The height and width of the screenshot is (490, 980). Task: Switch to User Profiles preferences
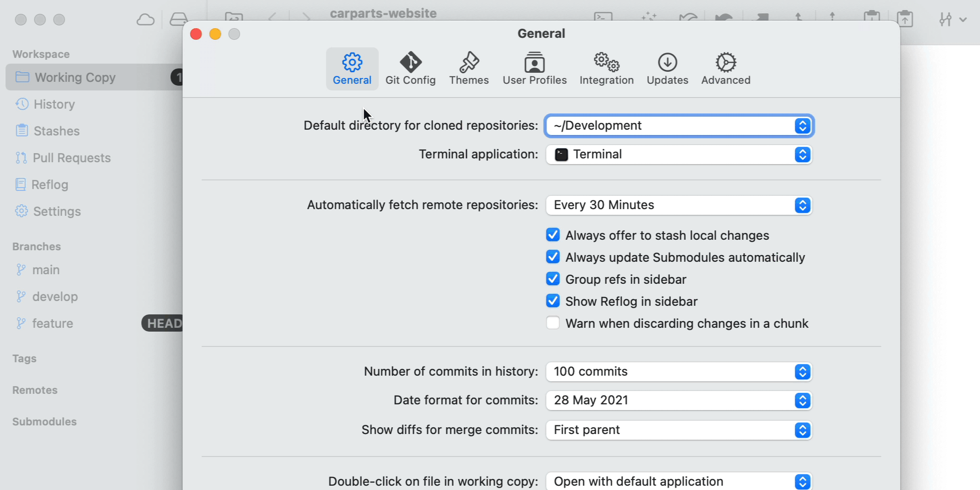(x=535, y=68)
